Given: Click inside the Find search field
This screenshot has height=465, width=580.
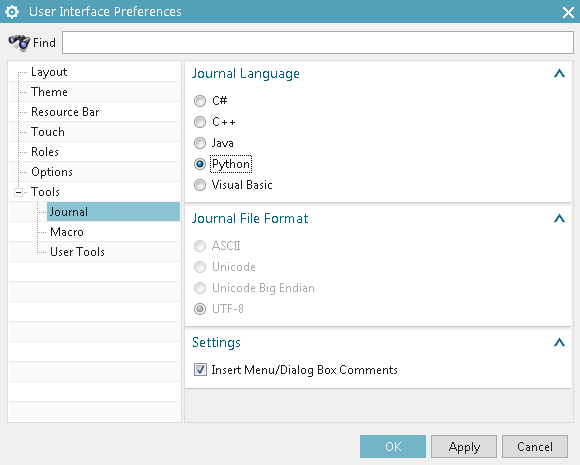Looking at the screenshot, I should pyautogui.click(x=318, y=43).
